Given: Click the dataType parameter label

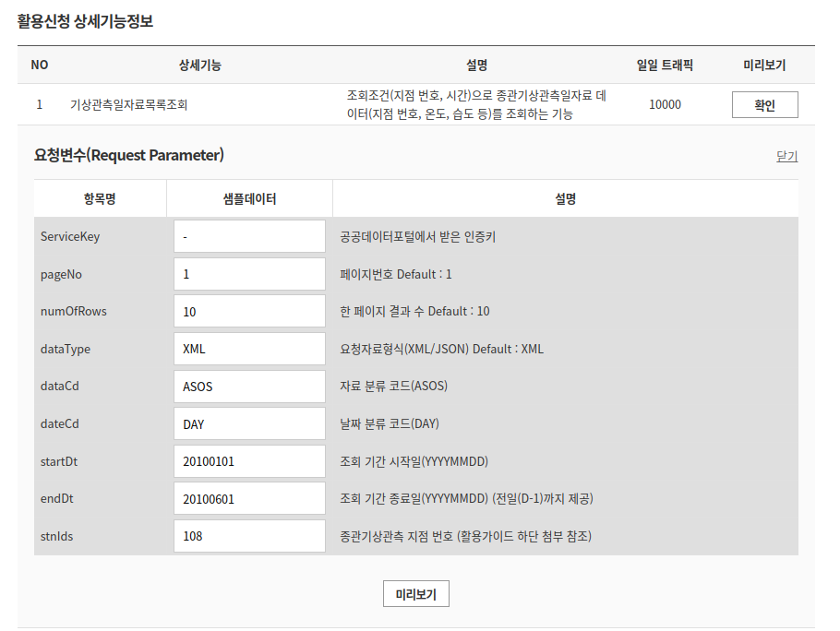Looking at the screenshot, I should tap(66, 349).
